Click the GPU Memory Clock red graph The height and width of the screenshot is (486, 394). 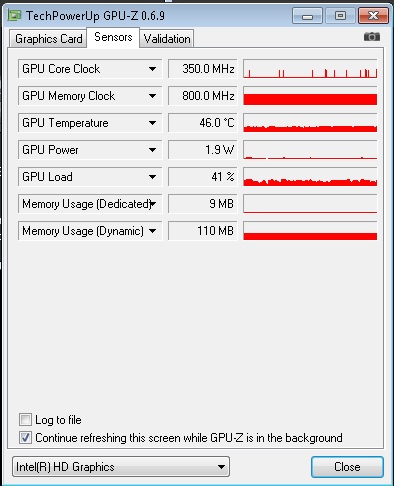pyautogui.click(x=310, y=96)
